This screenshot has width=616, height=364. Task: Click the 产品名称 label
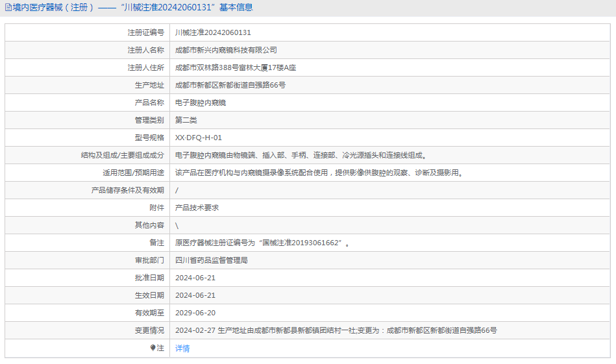pos(149,103)
